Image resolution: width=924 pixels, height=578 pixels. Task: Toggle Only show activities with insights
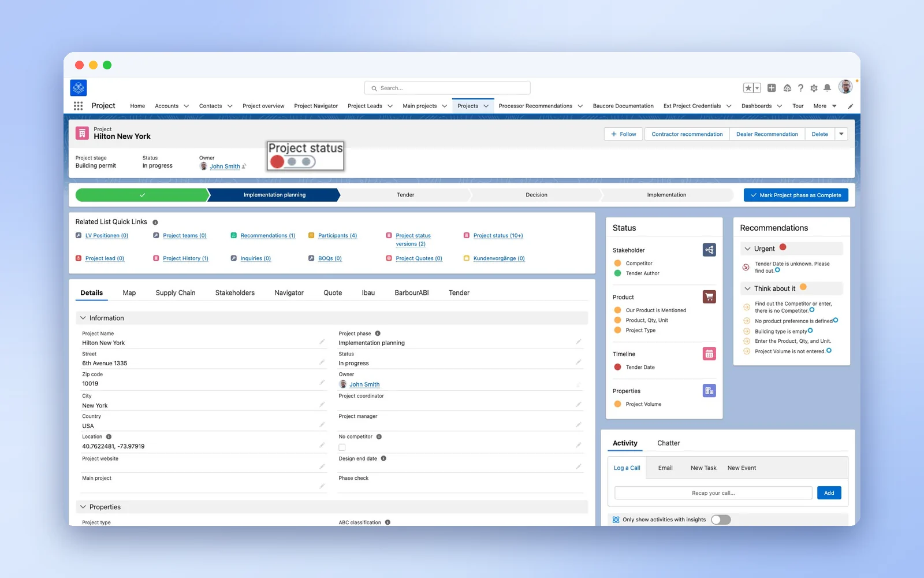coord(721,520)
